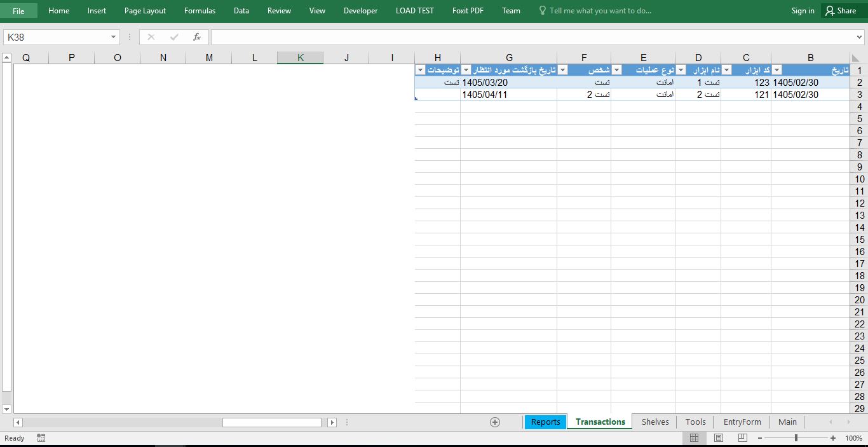Open filter dropdown for کد ابزار column
The width and height of the screenshot is (868, 447).
726,70
